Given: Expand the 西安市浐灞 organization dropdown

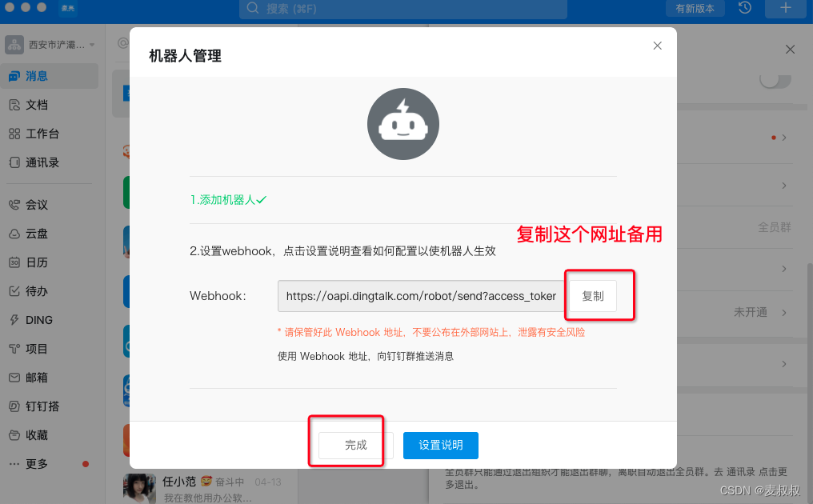Looking at the screenshot, I should point(92,45).
